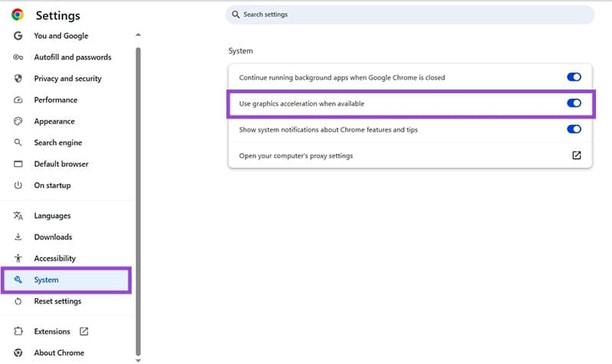Click the speedometer icon for Performance
The image size is (612, 364).
[x=18, y=100]
